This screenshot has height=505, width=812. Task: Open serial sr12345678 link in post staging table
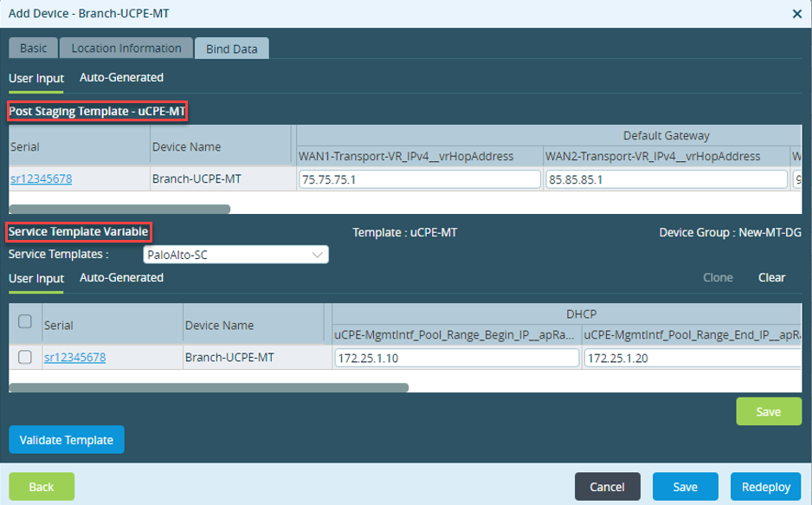pyautogui.click(x=42, y=178)
